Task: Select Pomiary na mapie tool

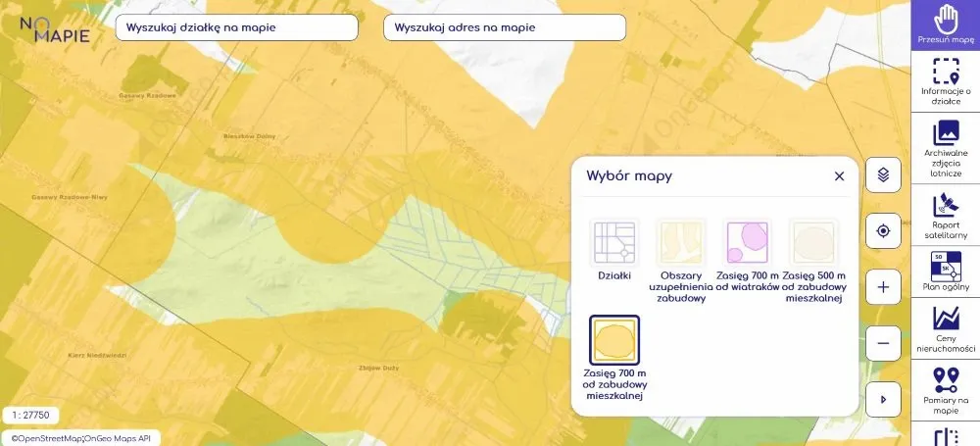Action: click(x=945, y=390)
